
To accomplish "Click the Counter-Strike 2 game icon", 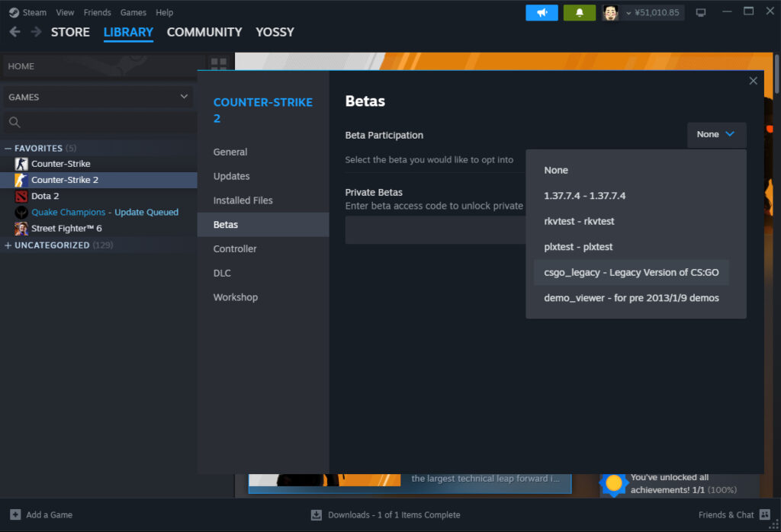I will click(21, 180).
